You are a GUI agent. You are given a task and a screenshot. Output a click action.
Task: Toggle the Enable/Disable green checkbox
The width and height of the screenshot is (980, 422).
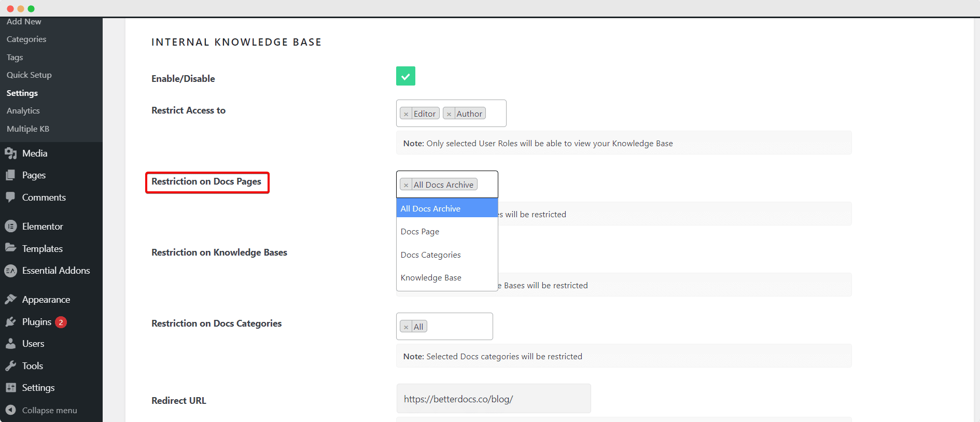[x=405, y=76]
